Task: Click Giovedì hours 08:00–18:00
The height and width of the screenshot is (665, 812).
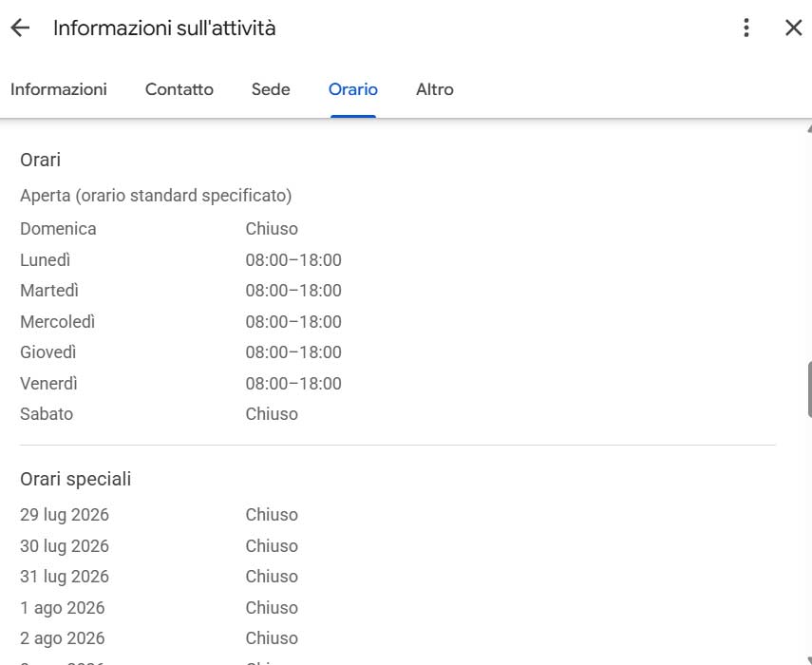Action: click(293, 352)
